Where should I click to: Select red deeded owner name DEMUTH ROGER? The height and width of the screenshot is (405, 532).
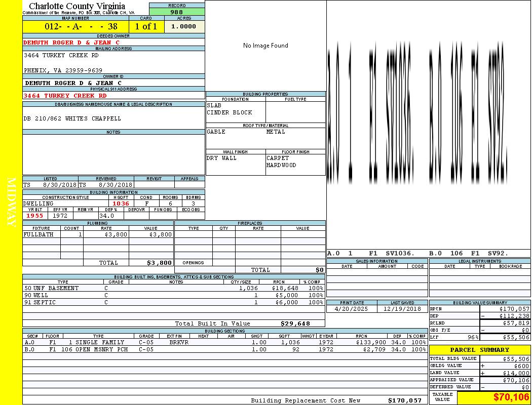(71, 43)
